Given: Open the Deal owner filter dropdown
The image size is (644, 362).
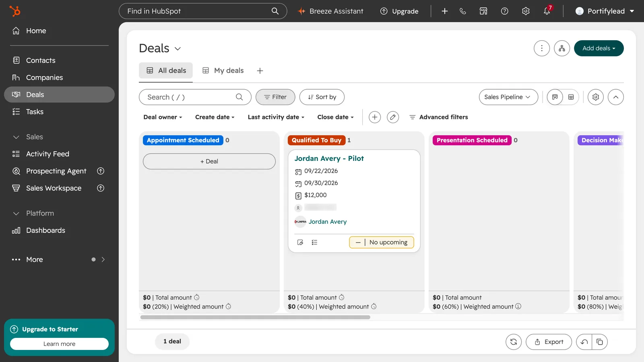Looking at the screenshot, I should [163, 117].
